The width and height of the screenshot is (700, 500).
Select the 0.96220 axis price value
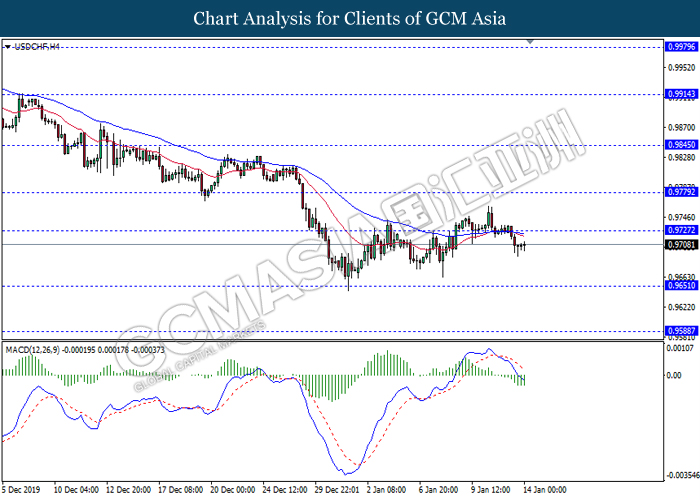[x=682, y=307]
